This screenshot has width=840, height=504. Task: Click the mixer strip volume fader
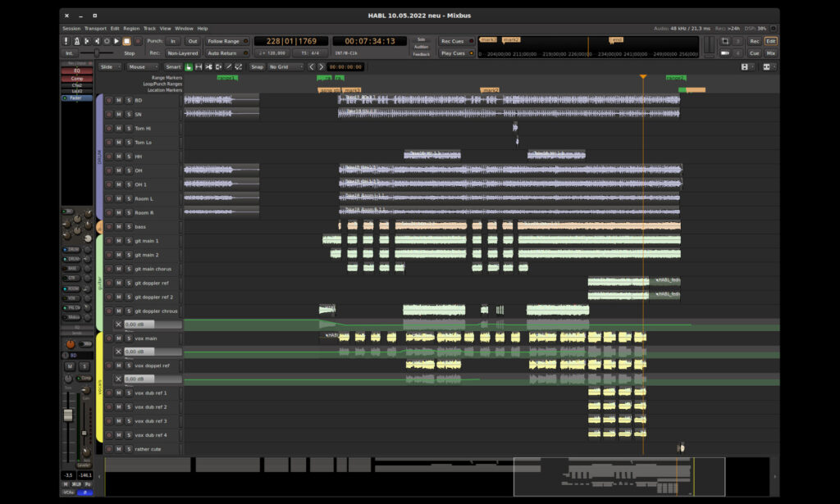(x=68, y=415)
